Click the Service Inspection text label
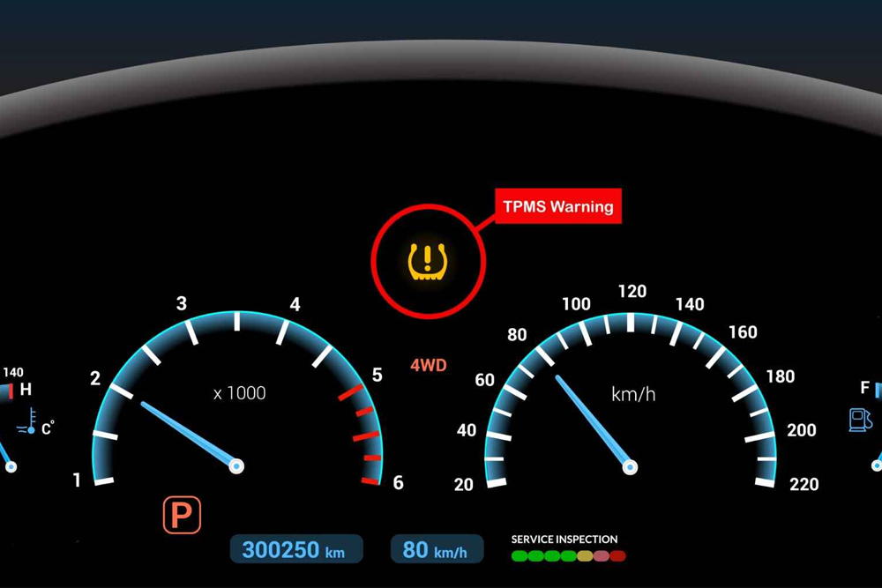Image resolution: width=882 pixels, height=588 pixels. click(x=564, y=539)
